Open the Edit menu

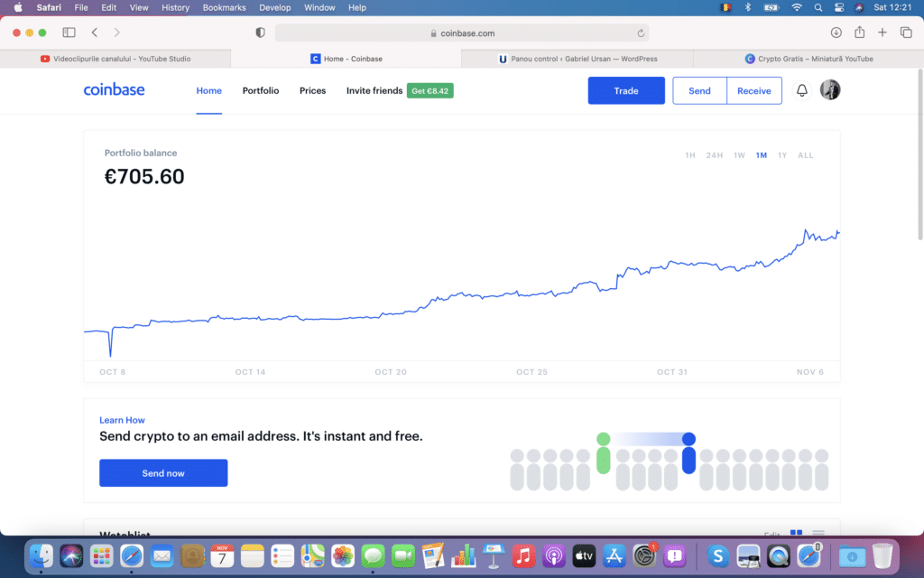pyautogui.click(x=108, y=7)
